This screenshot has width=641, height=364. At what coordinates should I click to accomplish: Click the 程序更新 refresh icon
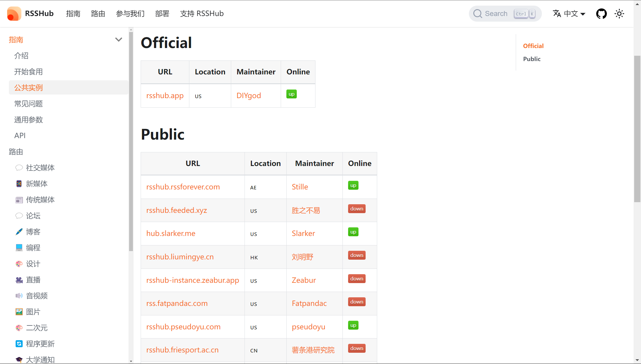pyautogui.click(x=19, y=344)
